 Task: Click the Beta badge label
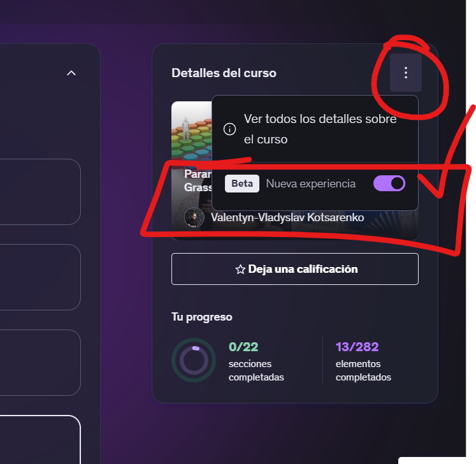242,184
